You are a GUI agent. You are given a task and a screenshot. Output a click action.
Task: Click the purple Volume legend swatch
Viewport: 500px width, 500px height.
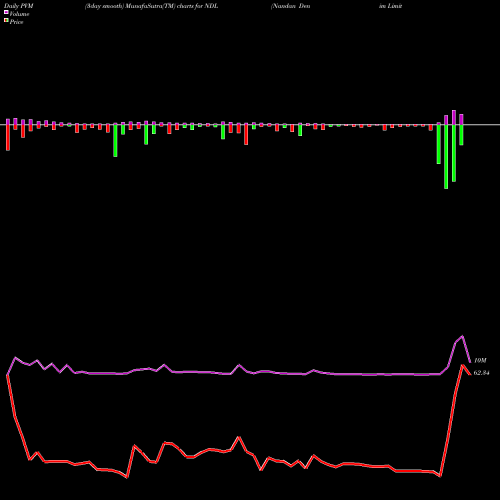(6, 12)
